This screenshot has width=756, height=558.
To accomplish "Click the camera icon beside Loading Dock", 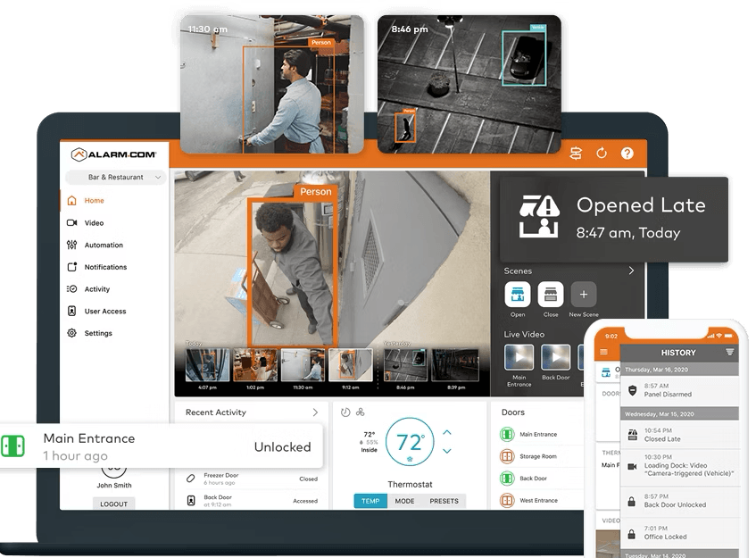I will (x=632, y=466).
